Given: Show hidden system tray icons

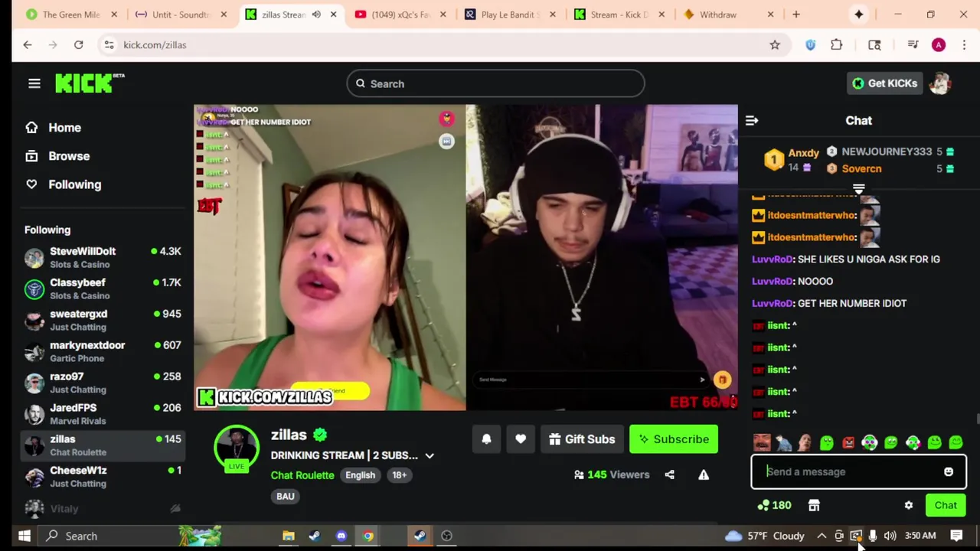Looking at the screenshot, I should point(822,536).
